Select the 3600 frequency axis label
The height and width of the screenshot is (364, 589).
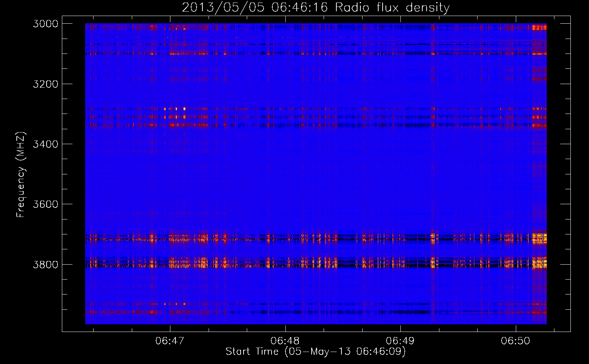point(46,204)
